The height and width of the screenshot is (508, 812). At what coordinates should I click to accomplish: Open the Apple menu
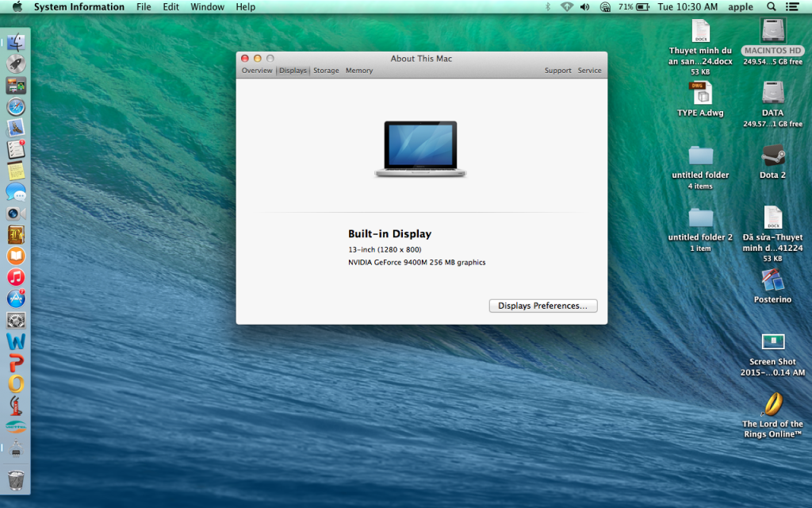point(17,6)
